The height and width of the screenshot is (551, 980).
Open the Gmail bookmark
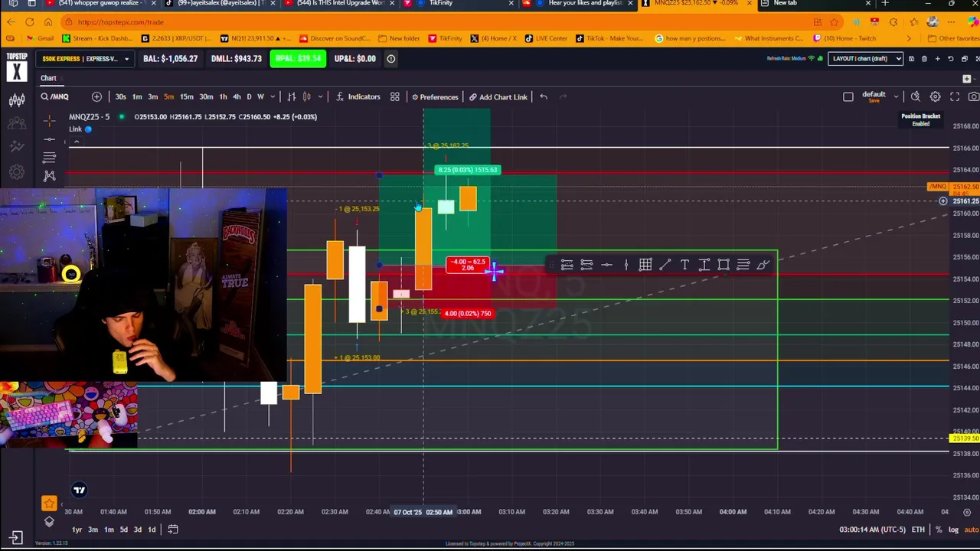(x=40, y=38)
